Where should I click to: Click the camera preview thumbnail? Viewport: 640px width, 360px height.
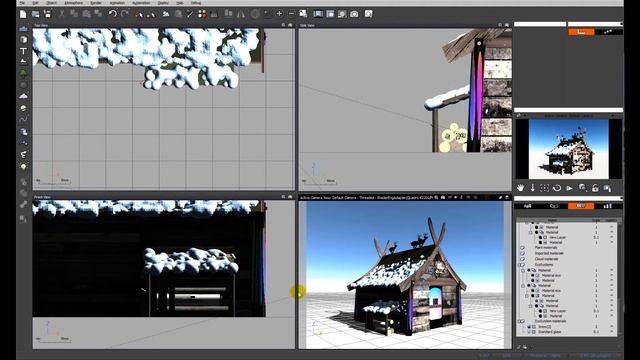pyautogui.click(x=569, y=149)
